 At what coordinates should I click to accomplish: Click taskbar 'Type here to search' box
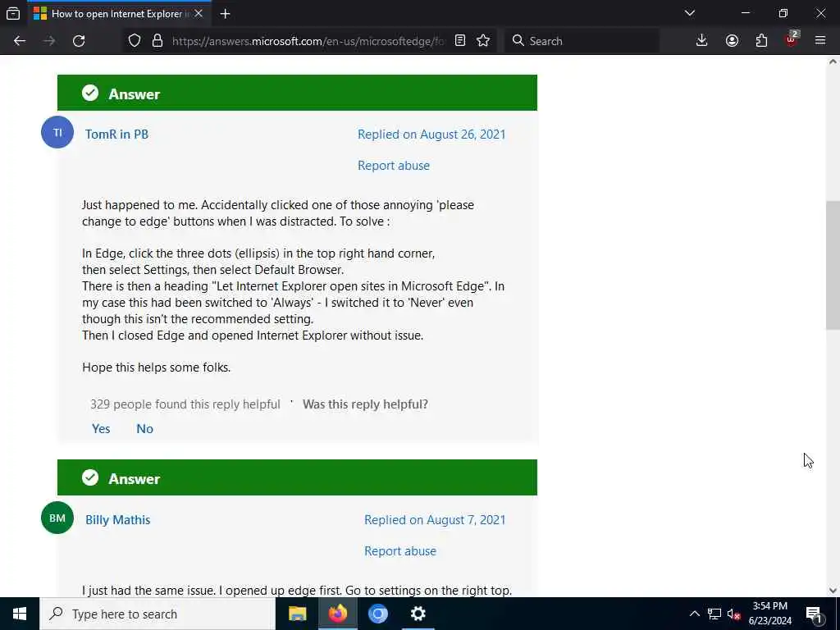[157, 614]
